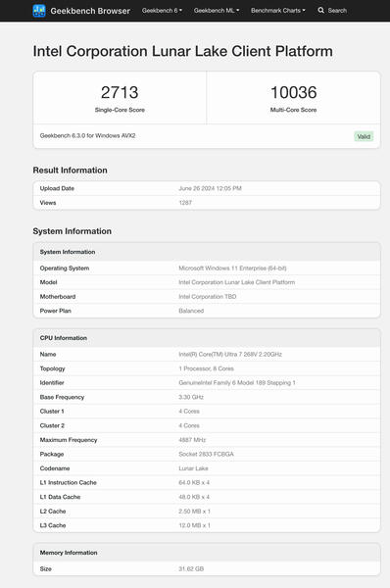Click the Motherboard row label
Screen dimensions: 390x588
click(x=58, y=297)
